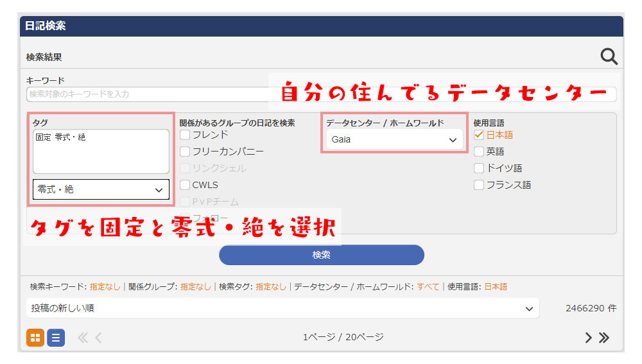This screenshot has height=364, width=642.
Task: Tick the 英語 language checkbox
Action: pos(479,152)
